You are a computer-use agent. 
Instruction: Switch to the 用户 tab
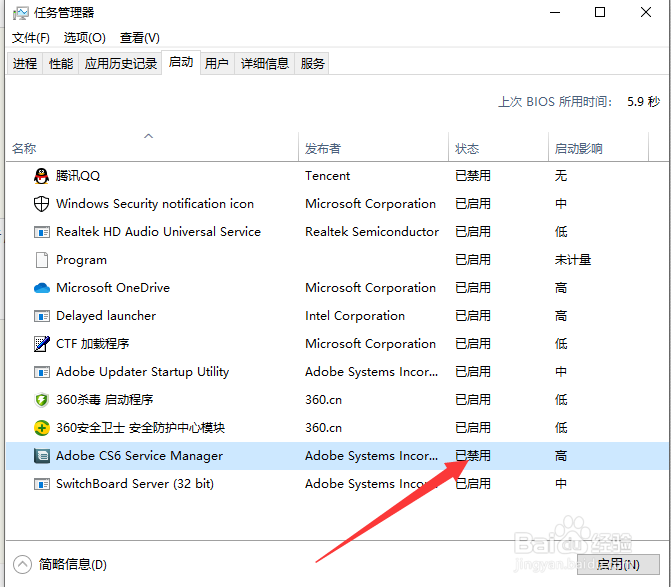coord(217,63)
